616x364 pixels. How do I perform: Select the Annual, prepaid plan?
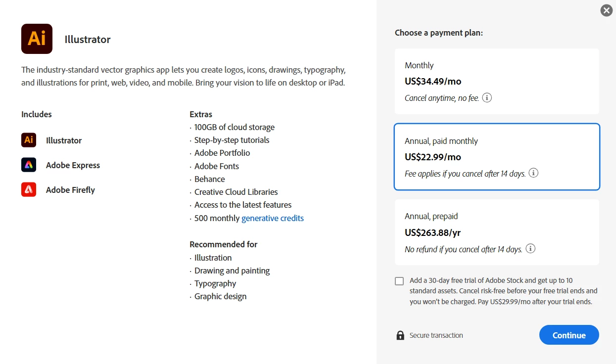point(497,232)
